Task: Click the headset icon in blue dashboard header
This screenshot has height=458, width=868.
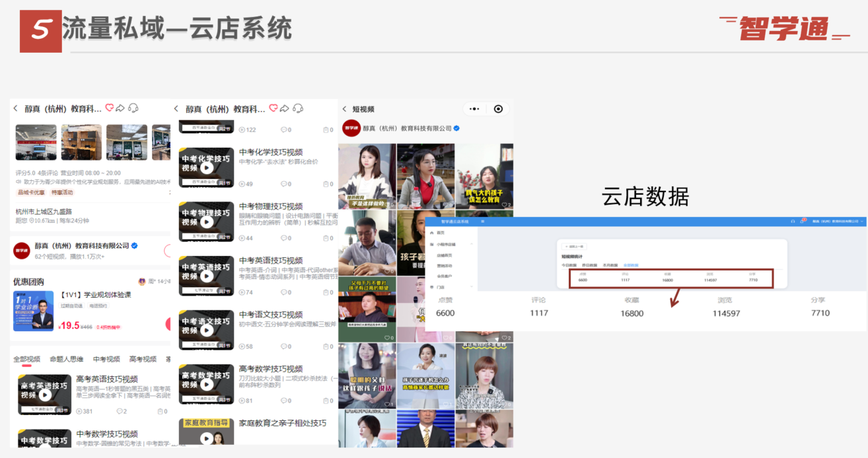Action: [793, 222]
